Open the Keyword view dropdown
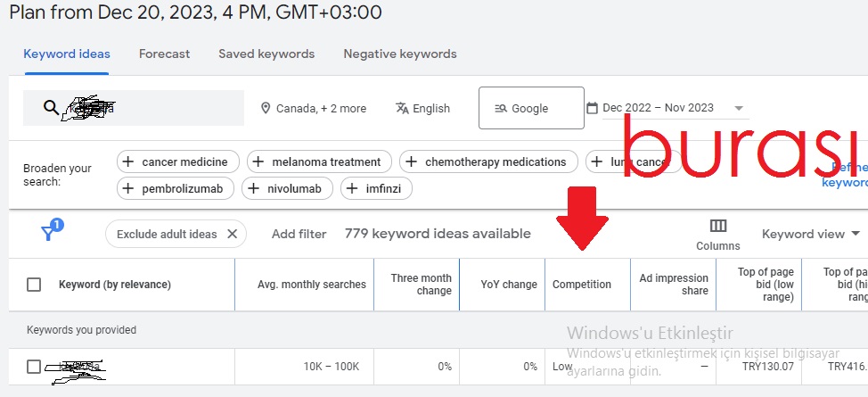 pos(811,234)
